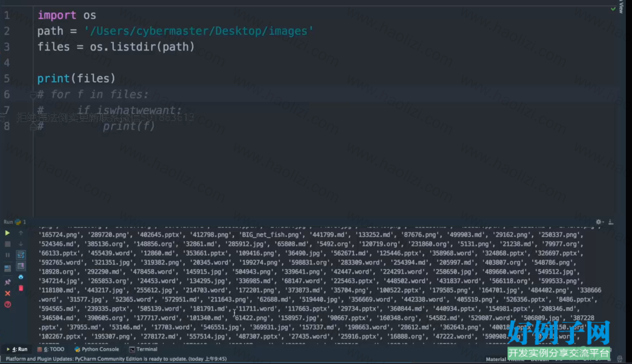
Task: Open Run panel settings gear dropdown
Action: (599, 222)
